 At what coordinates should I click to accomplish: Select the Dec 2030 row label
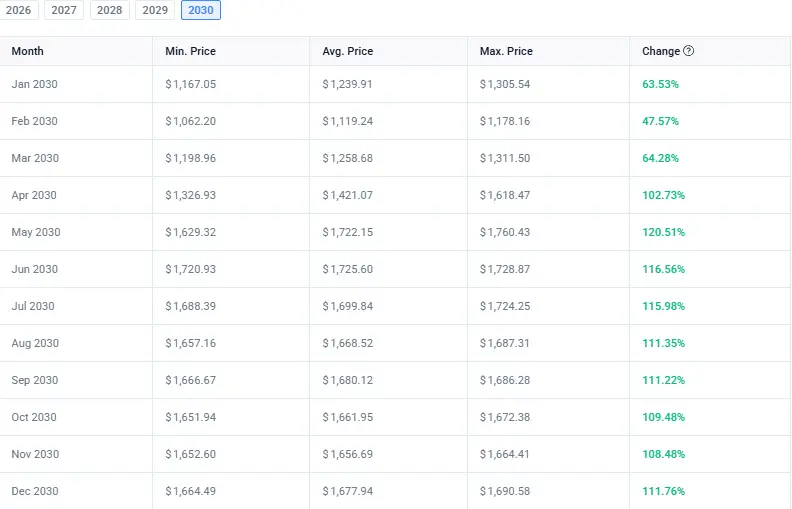[x=35, y=491]
